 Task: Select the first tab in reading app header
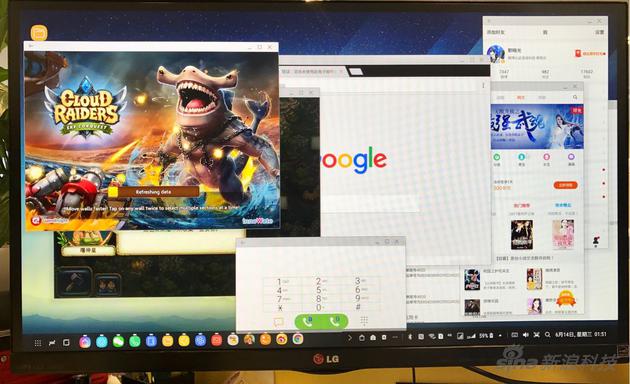click(x=500, y=97)
